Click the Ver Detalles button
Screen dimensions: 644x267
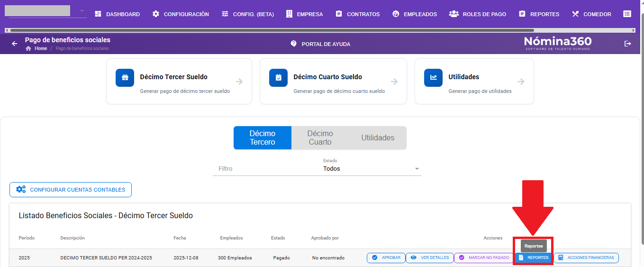coord(430,258)
